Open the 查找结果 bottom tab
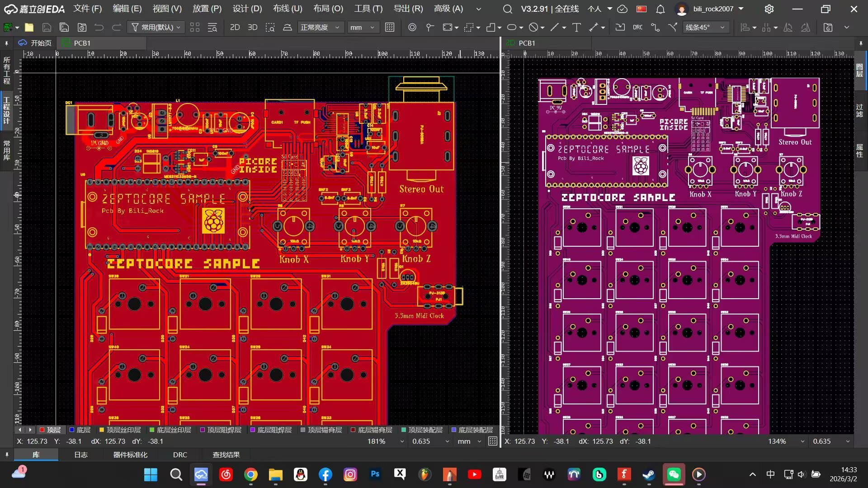The width and height of the screenshot is (868, 488). pyautogui.click(x=226, y=455)
